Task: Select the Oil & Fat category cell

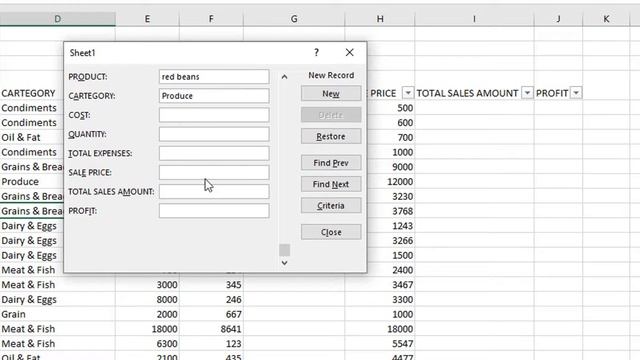Action: pos(32,137)
